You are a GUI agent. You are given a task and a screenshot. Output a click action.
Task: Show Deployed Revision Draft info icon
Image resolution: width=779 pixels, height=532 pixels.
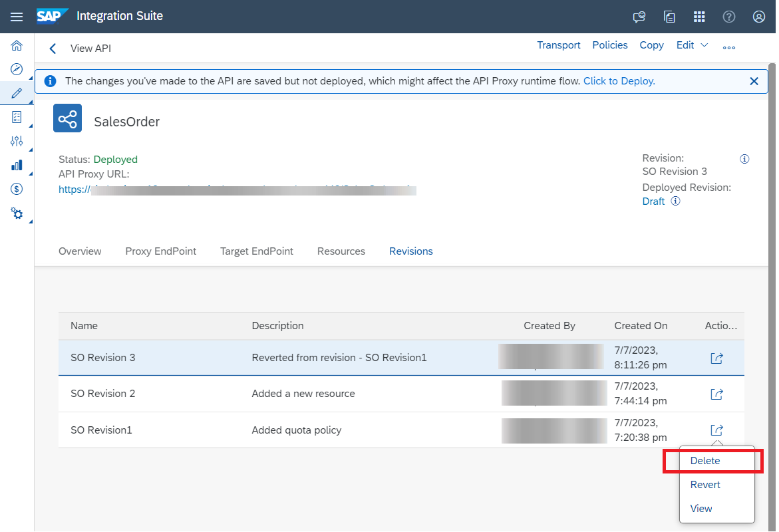point(676,201)
